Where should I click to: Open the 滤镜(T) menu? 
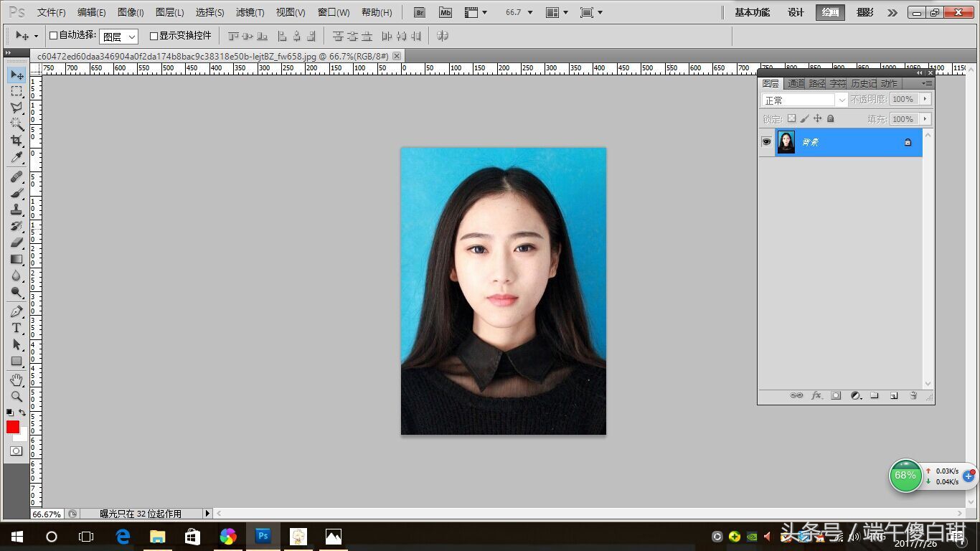250,12
